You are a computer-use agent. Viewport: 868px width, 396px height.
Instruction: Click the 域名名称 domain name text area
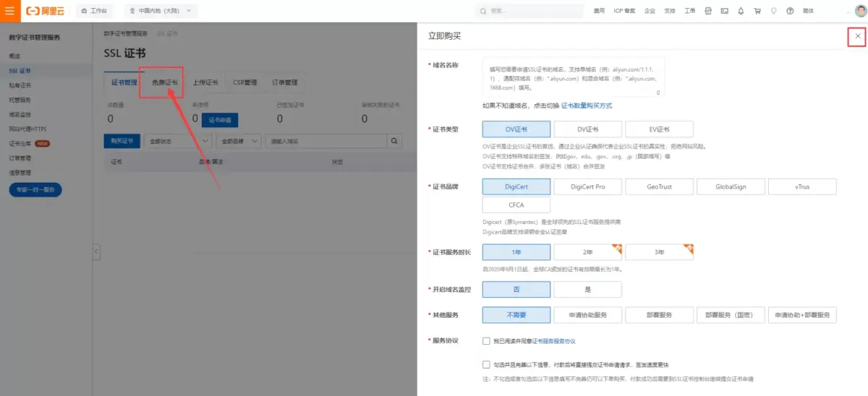click(573, 77)
